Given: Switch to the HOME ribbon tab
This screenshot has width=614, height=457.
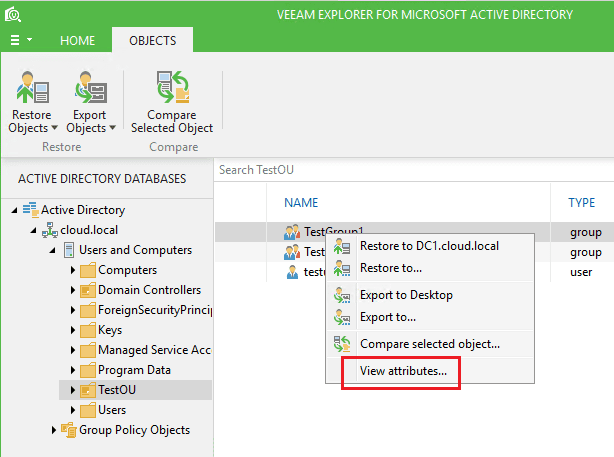Looking at the screenshot, I should 77,41.
